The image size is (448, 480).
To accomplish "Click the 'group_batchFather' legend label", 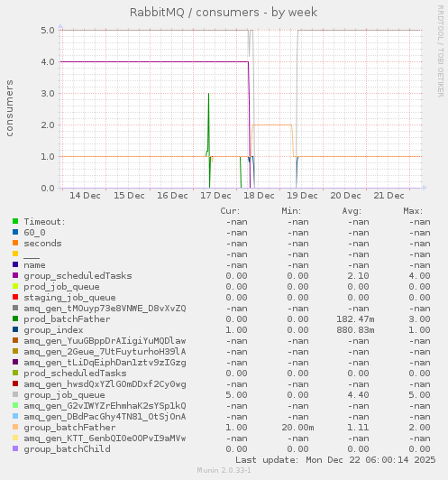I will [x=69, y=428].
